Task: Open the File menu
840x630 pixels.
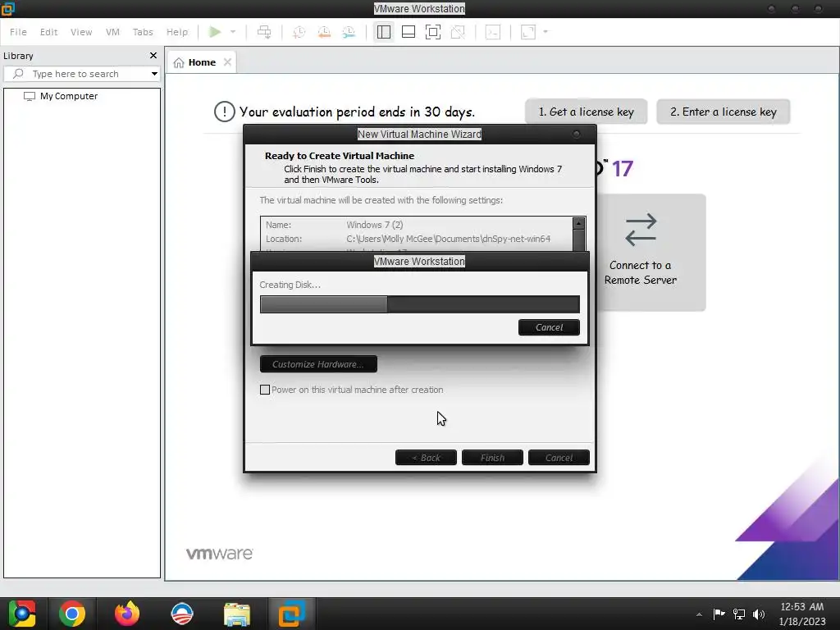Action: pos(18,32)
